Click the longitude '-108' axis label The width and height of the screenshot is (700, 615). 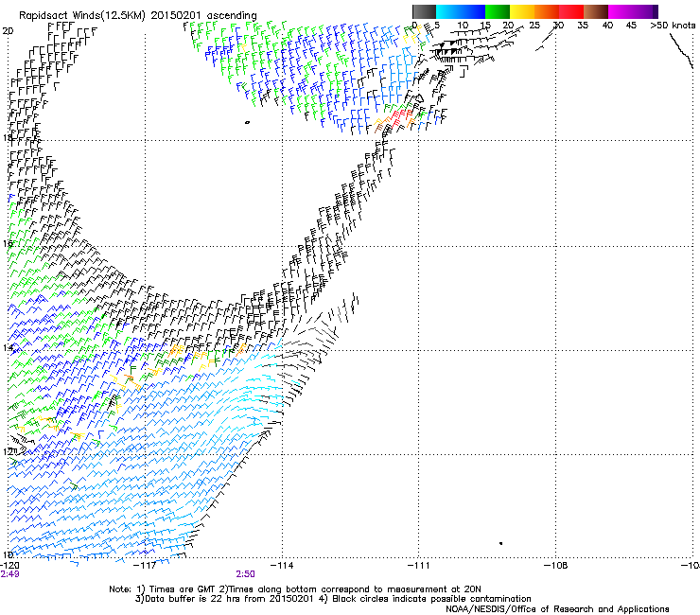pos(556,566)
